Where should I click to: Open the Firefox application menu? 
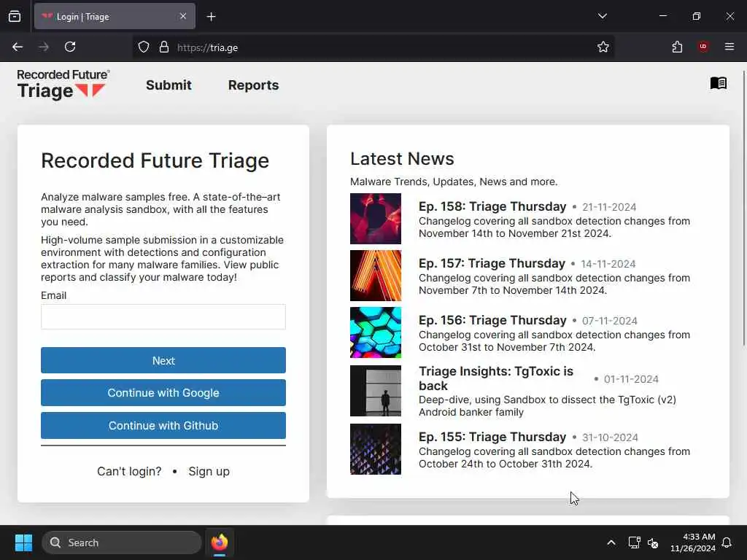pyautogui.click(x=729, y=47)
